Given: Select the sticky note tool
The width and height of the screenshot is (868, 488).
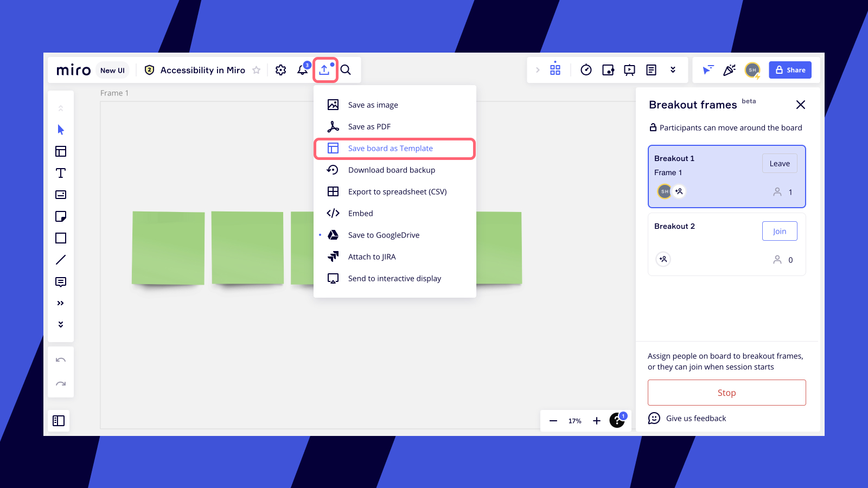Looking at the screenshot, I should pos(61,216).
